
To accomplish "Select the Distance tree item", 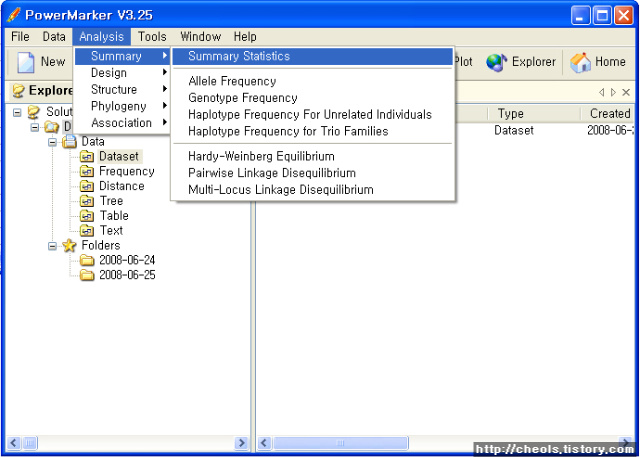I will coord(122,186).
